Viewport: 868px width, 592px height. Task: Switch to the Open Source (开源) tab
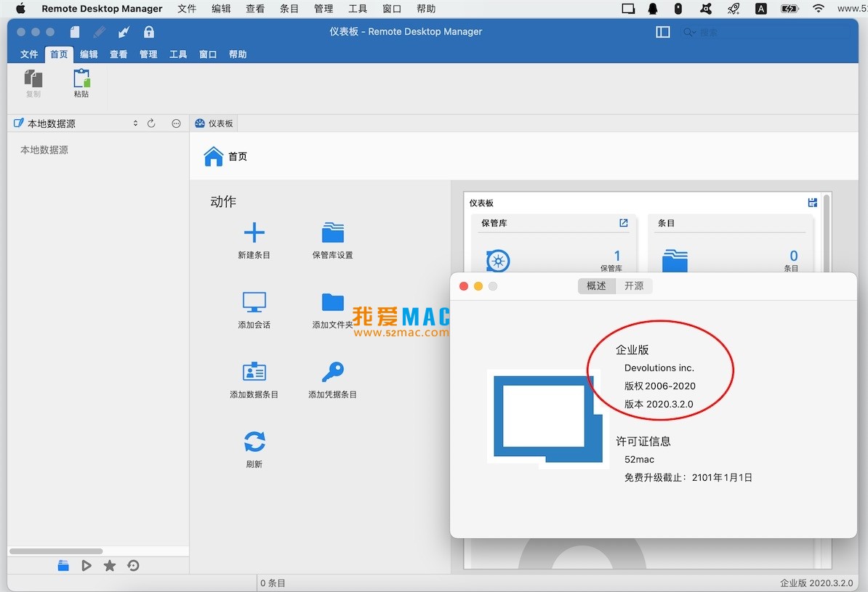(634, 286)
